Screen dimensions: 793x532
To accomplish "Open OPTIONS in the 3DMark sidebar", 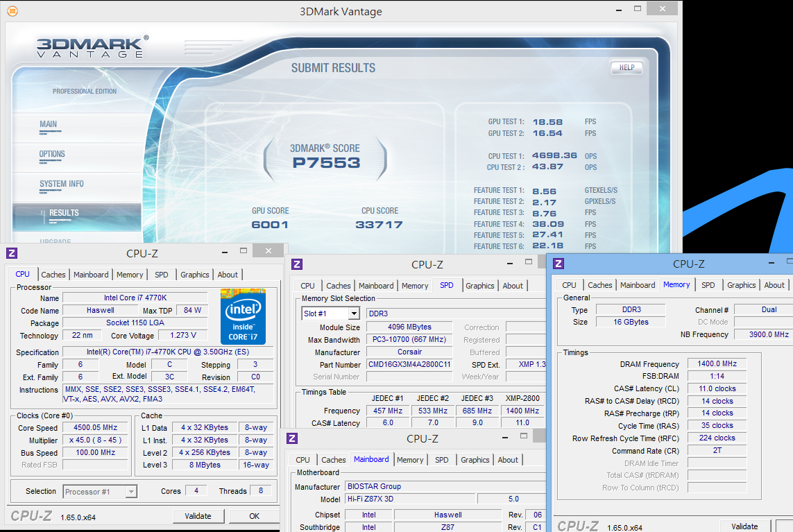I will tap(52, 155).
